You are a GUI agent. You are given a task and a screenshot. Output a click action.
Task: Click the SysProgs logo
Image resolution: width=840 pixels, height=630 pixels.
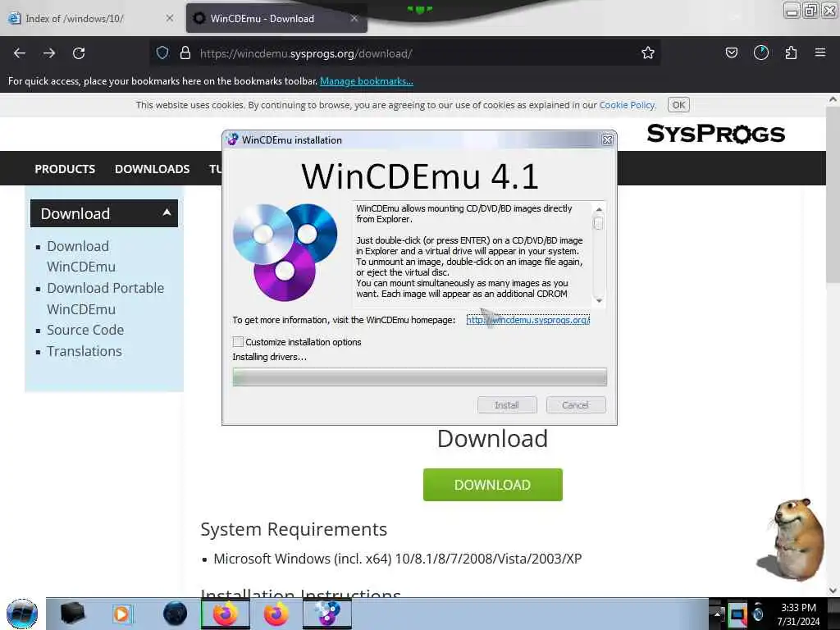pyautogui.click(x=715, y=134)
